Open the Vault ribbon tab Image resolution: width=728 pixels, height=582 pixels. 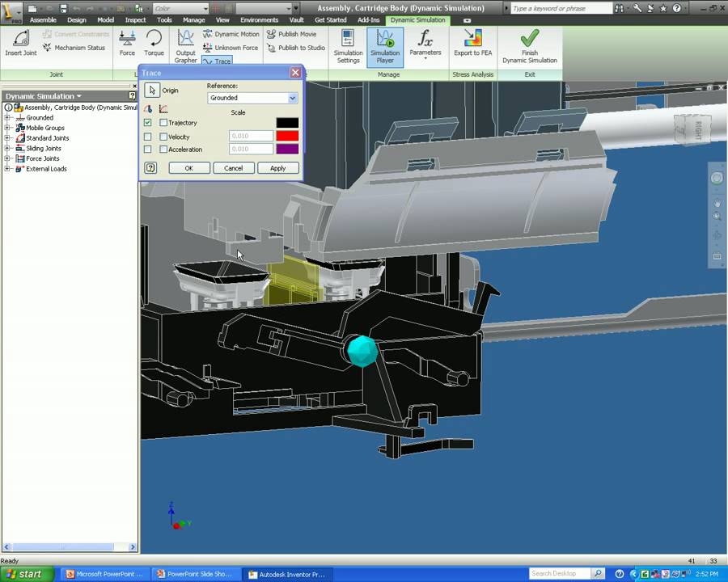click(296, 20)
